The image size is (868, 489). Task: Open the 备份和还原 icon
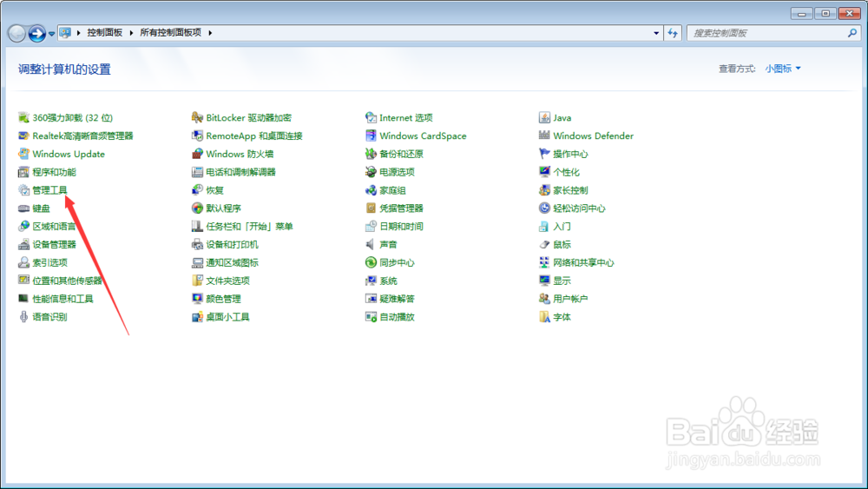[x=371, y=154]
